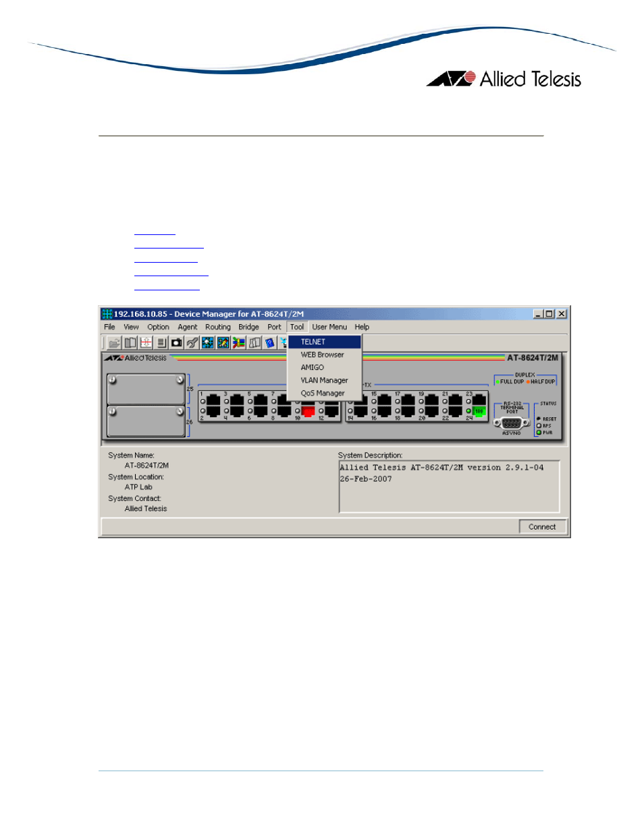
Task: Select port 5 on the switch panel
Action: click(x=261, y=400)
